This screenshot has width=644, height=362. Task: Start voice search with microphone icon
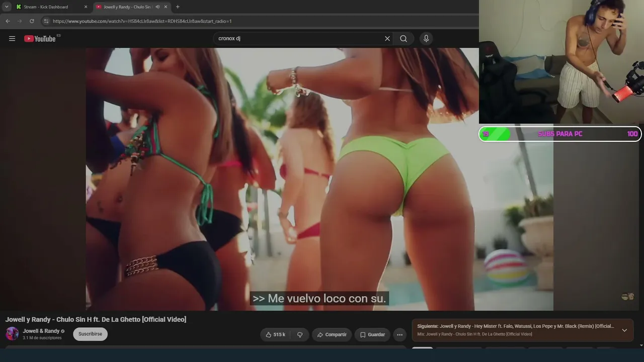(x=426, y=39)
